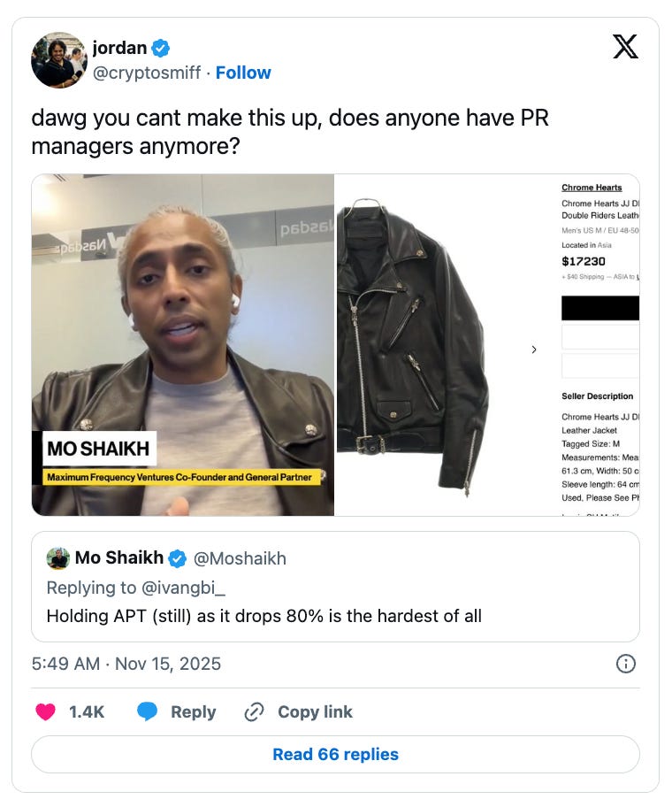The width and height of the screenshot is (672, 807).
Task: Open tweet info circle icon
Action: (x=625, y=664)
